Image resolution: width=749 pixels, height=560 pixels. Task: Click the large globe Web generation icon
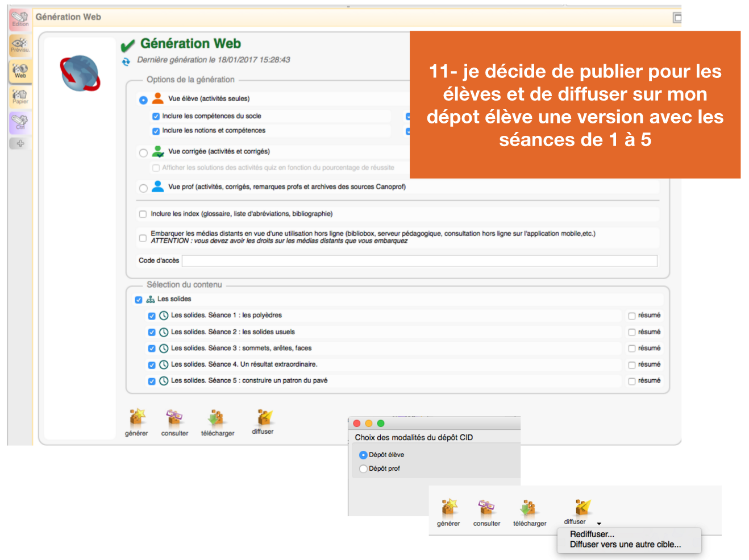pos(80,73)
